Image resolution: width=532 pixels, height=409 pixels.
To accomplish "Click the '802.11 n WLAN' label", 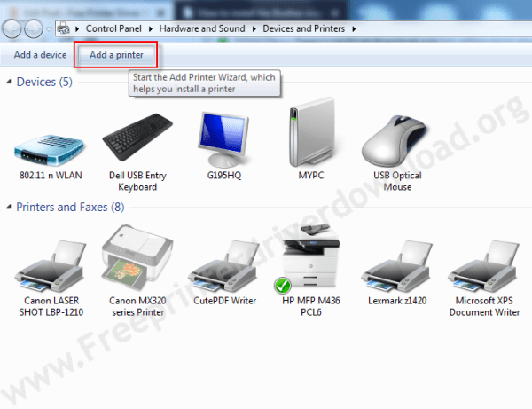I will pyautogui.click(x=51, y=175).
